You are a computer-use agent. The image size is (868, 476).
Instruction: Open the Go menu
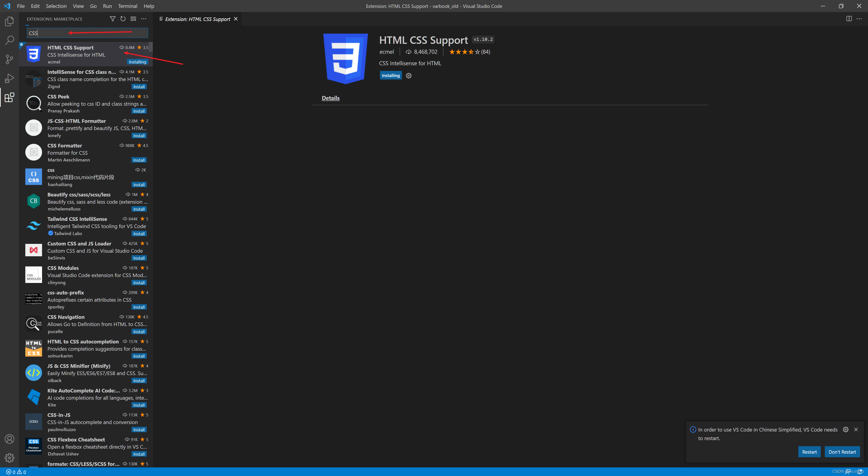click(x=93, y=6)
